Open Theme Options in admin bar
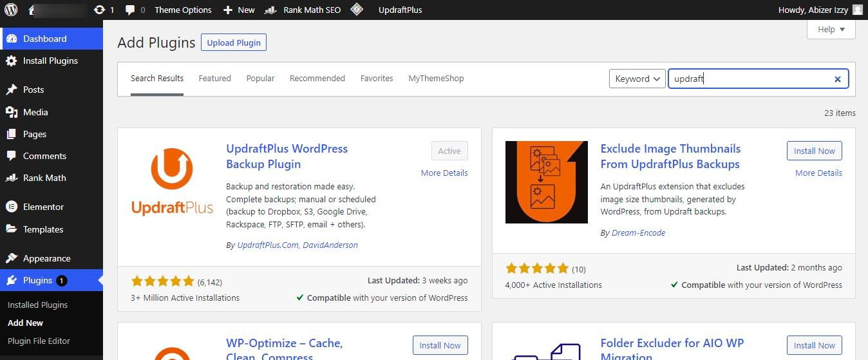Image resolution: width=868 pixels, height=360 pixels. pyautogui.click(x=183, y=10)
